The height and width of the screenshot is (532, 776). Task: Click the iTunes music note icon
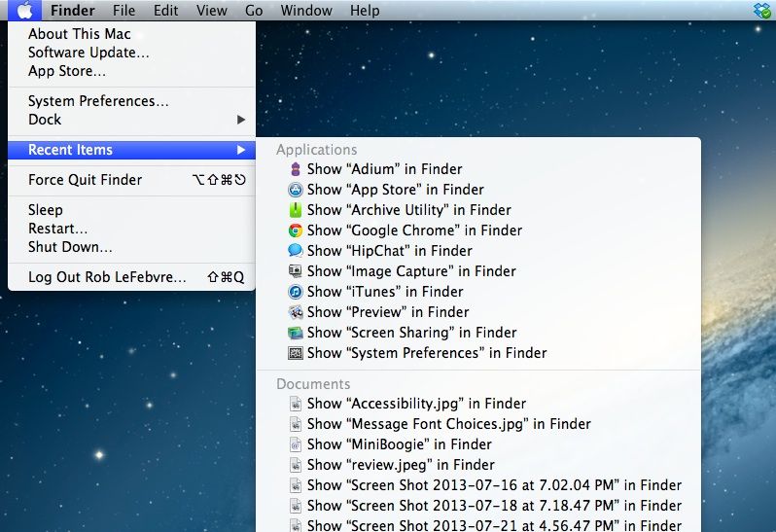pyautogui.click(x=296, y=292)
